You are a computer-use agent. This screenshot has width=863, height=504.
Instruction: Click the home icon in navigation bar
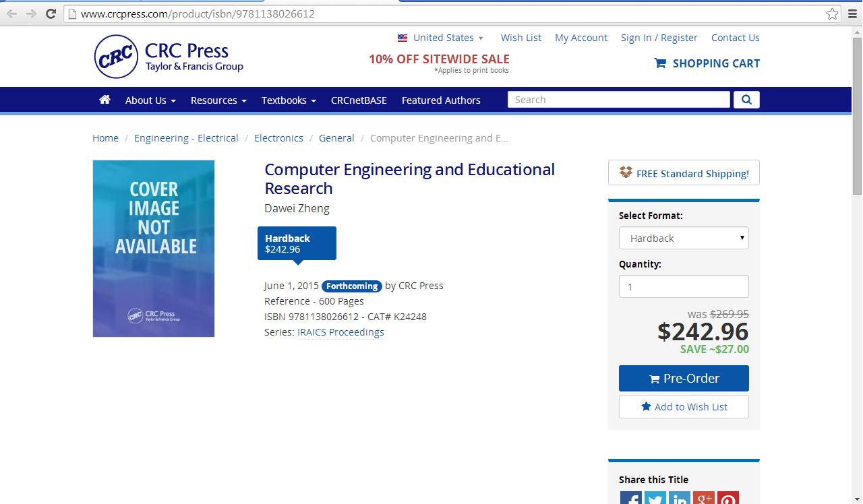click(x=105, y=100)
